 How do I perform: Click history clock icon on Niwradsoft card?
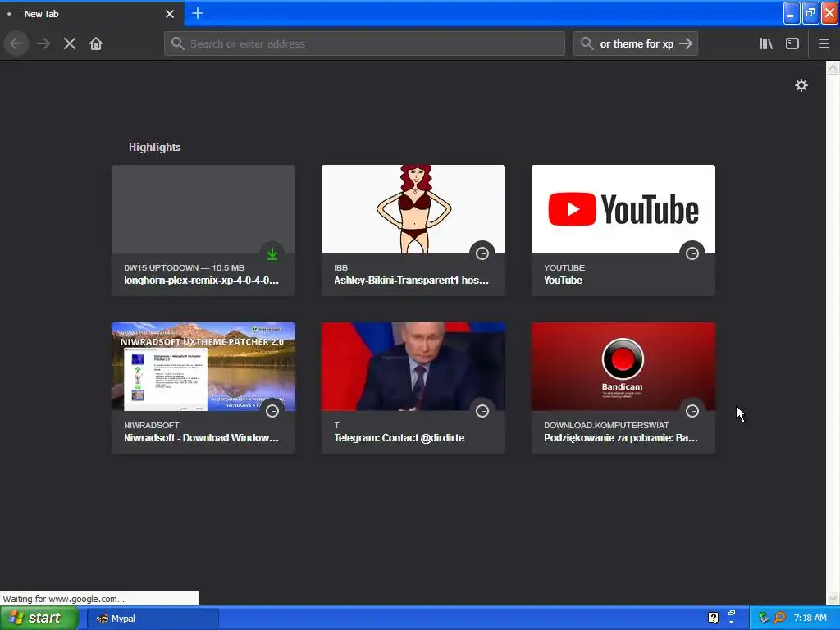click(272, 411)
